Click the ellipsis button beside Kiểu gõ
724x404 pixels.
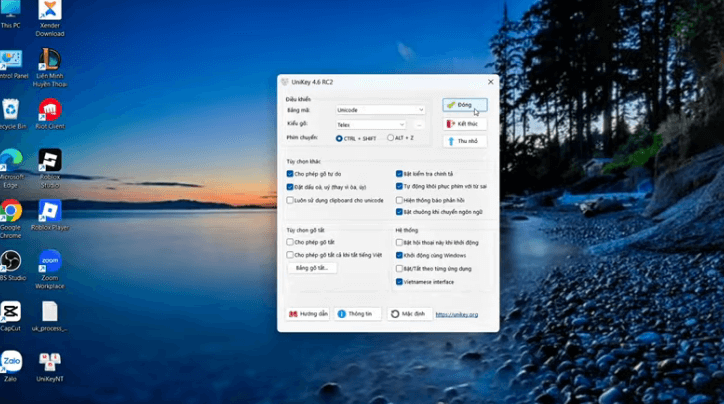[x=419, y=125]
